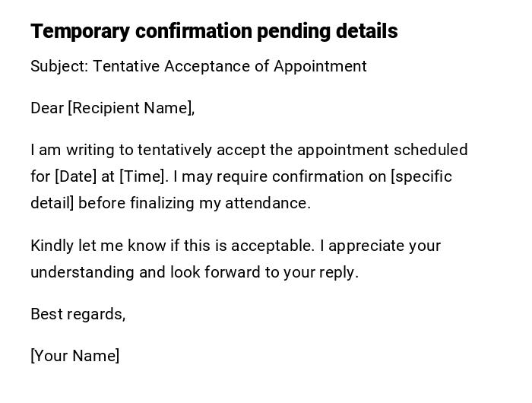The image size is (532, 403).
Task: Click the word "Dear" in the greeting
Action: 47,108
